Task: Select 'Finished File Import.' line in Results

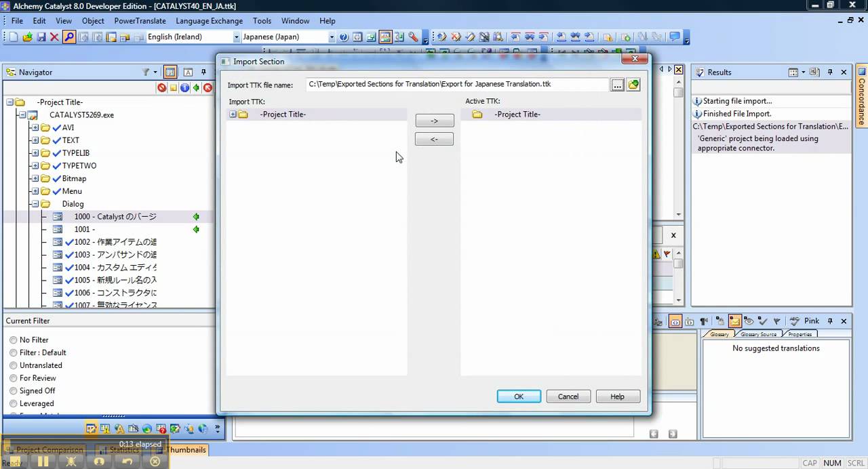Action: click(x=737, y=114)
